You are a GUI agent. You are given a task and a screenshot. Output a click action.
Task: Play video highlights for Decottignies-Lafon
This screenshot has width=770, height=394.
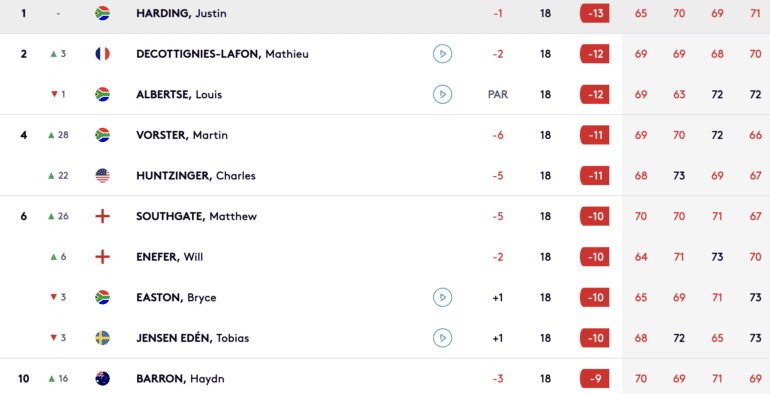tap(442, 54)
